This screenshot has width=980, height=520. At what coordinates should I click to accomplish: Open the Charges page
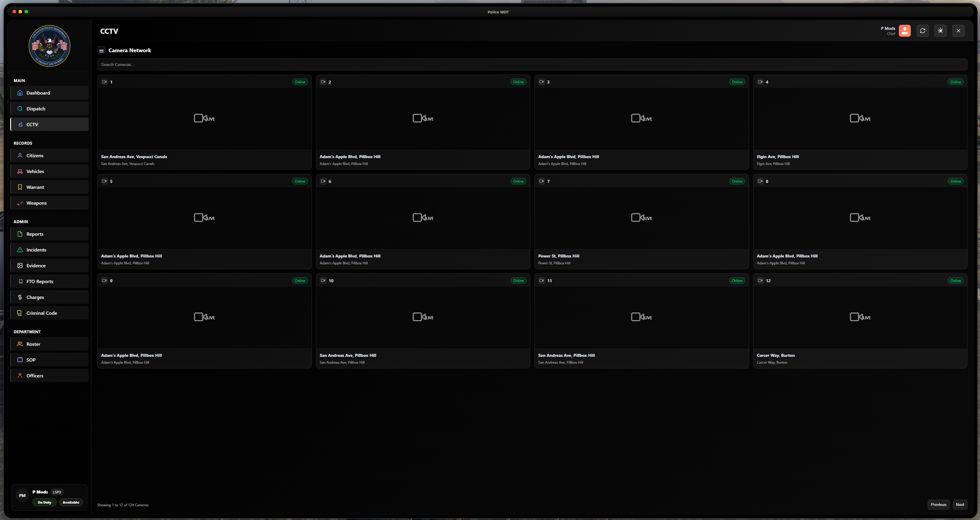click(x=50, y=297)
